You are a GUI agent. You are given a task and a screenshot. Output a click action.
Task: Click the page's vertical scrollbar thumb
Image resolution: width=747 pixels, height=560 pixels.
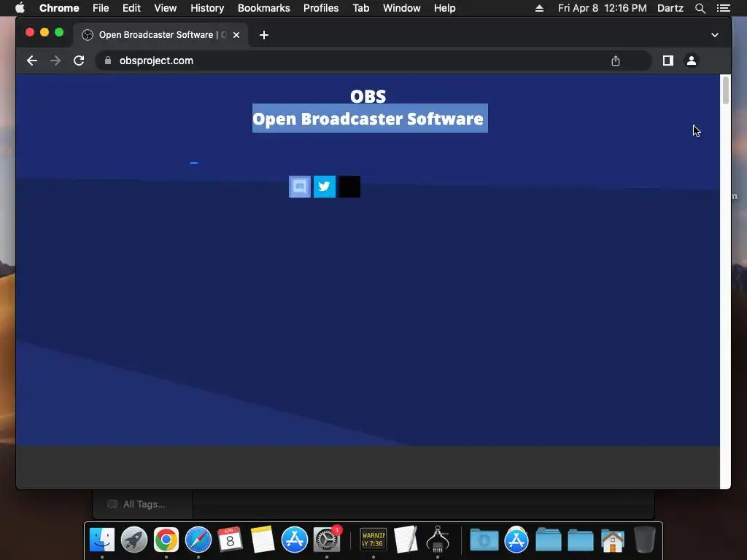(726, 90)
